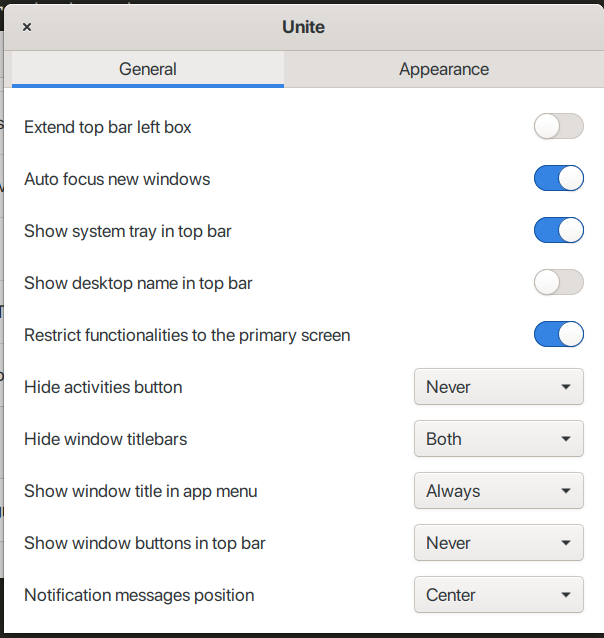Open Hide activities button dropdown
This screenshot has height=638, width=604.
(x=499, y=387)
